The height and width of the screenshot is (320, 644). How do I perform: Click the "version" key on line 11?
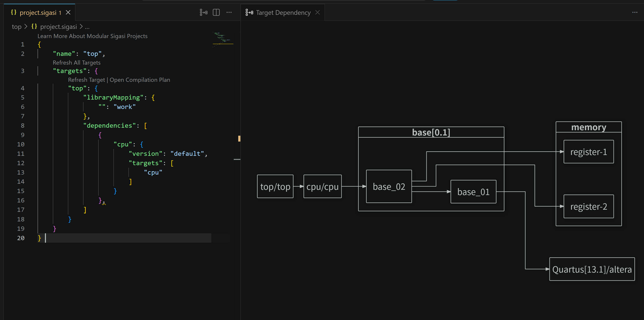[145, 154]
